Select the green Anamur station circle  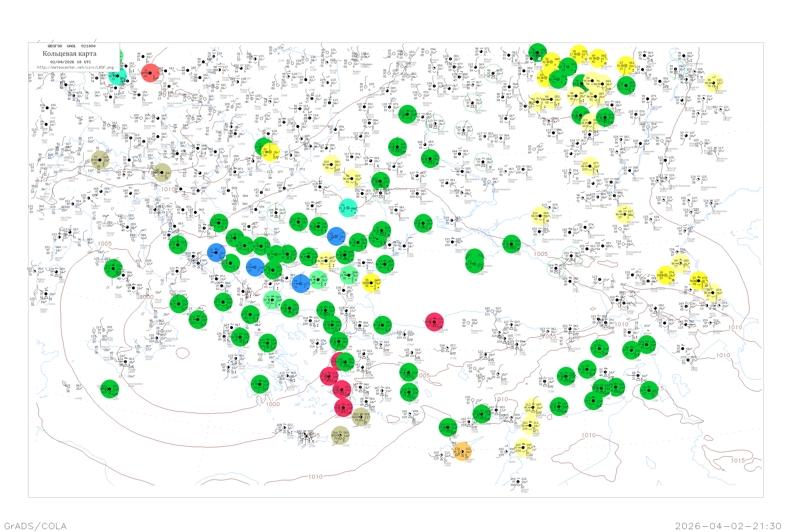(448, 427)
